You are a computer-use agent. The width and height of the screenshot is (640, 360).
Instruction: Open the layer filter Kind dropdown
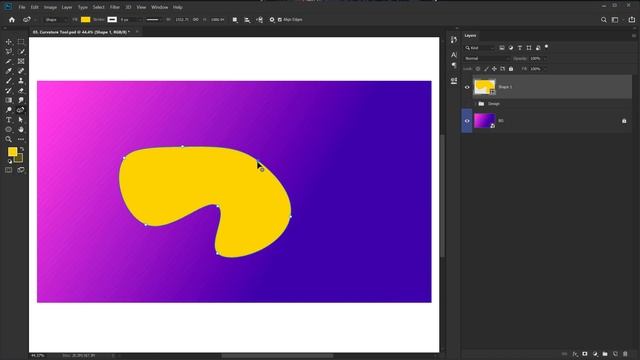pos(480,48)
